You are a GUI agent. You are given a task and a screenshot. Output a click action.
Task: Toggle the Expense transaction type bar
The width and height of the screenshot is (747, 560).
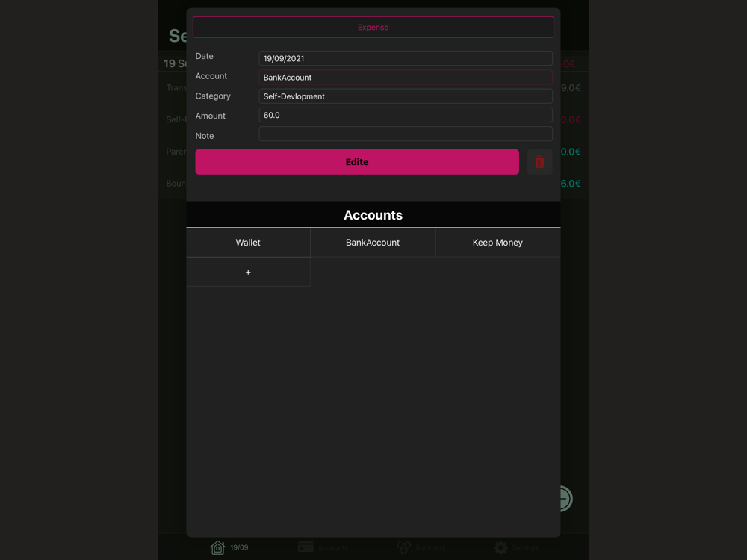click(373, 27)
